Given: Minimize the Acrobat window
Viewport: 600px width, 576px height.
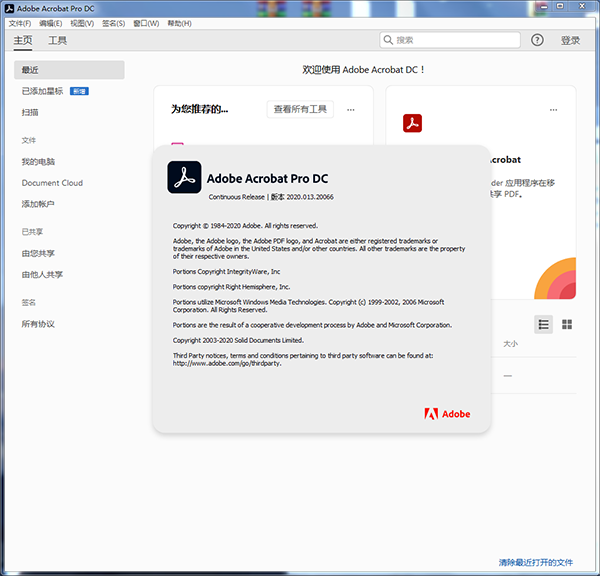Looking at the screenshot, I should point(543,7).
